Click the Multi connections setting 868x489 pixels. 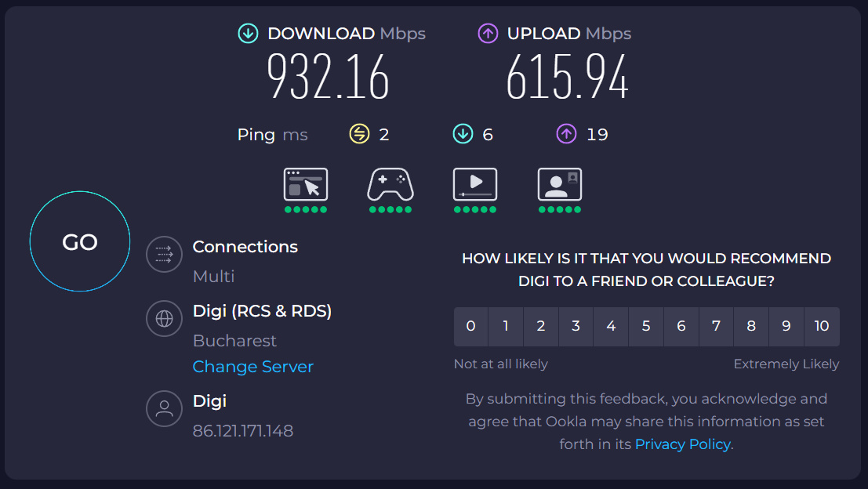[214, 277]
